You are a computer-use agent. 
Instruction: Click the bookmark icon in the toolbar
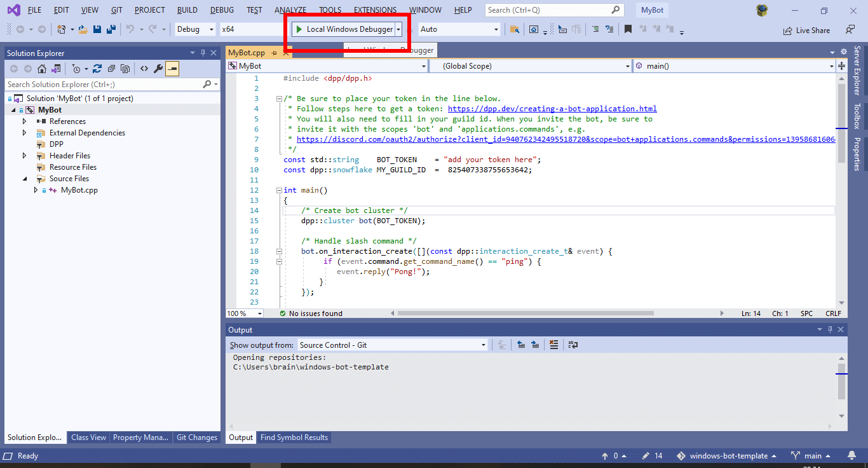tap(628, 29)
